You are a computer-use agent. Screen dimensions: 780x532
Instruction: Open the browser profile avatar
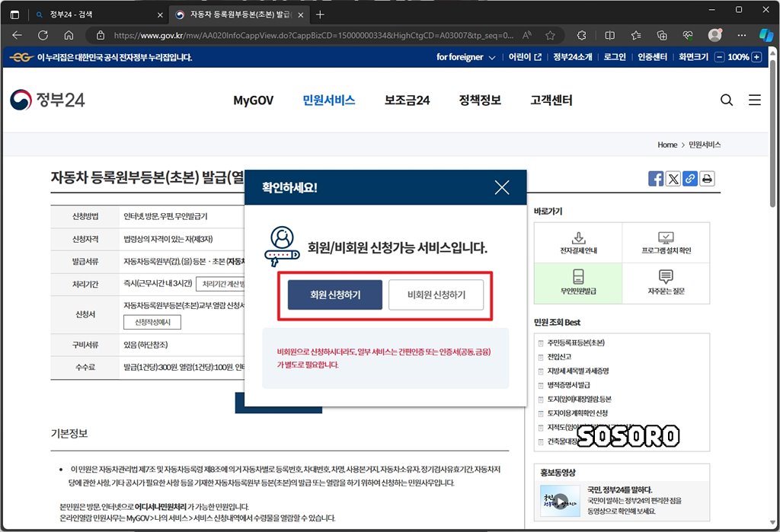(x=714, y=35)
